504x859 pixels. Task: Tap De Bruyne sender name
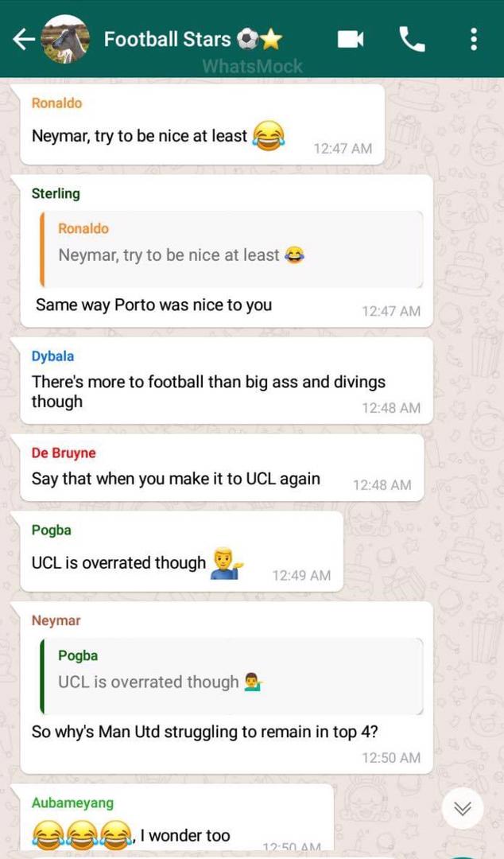pos(64,453)
